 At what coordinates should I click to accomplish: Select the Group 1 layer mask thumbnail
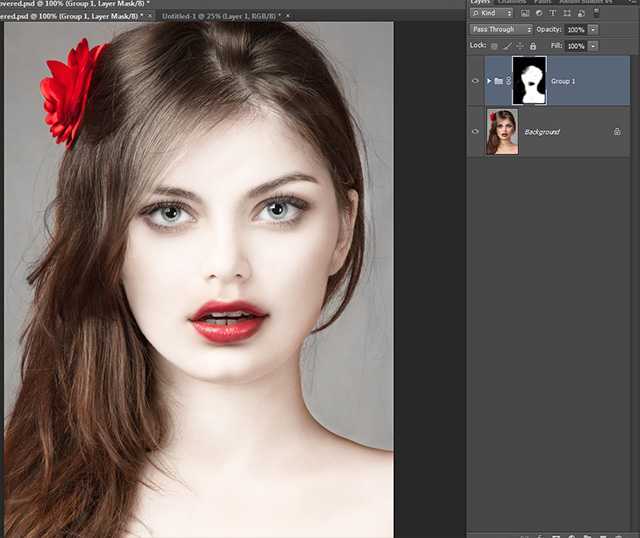[x=528, y=81]
